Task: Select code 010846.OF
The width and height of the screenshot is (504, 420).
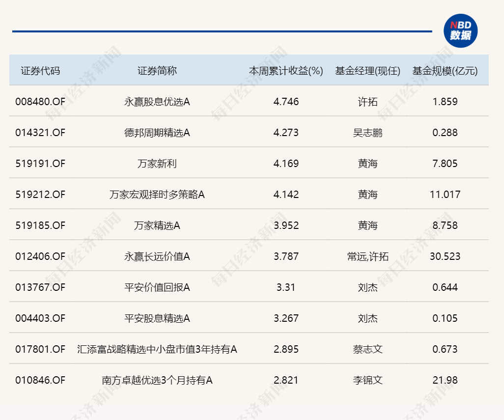Action: pos(40,380)
